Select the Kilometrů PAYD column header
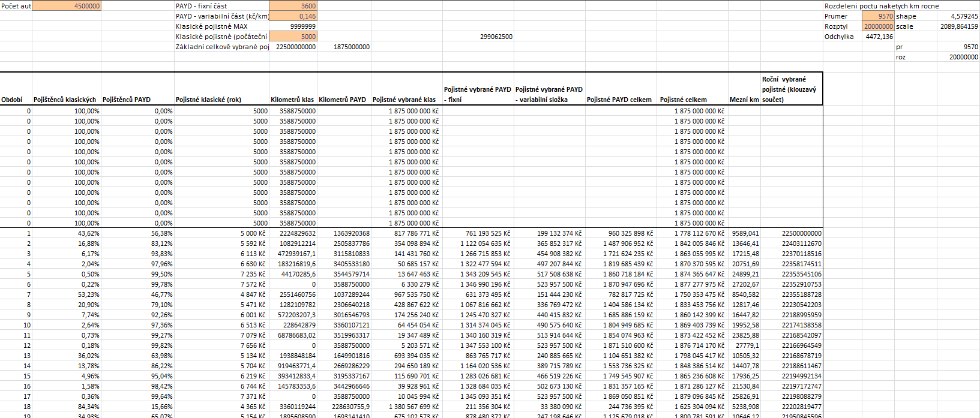This screenshot has width=980, height=418. tap(342, 100)
